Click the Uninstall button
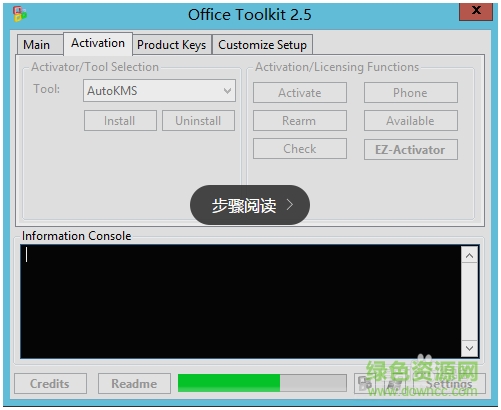 [x=198, y=121]
